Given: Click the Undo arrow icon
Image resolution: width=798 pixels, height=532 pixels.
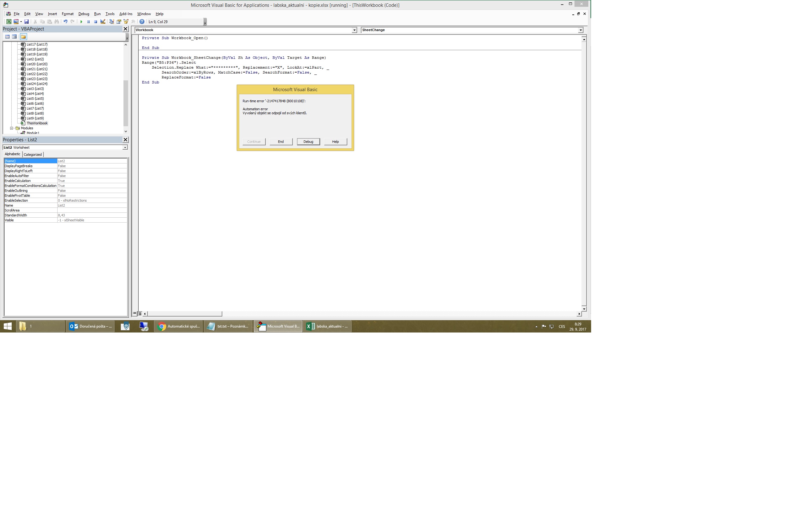Looking at the screenshot, I should pyautogui.click(x=65, y=22).
